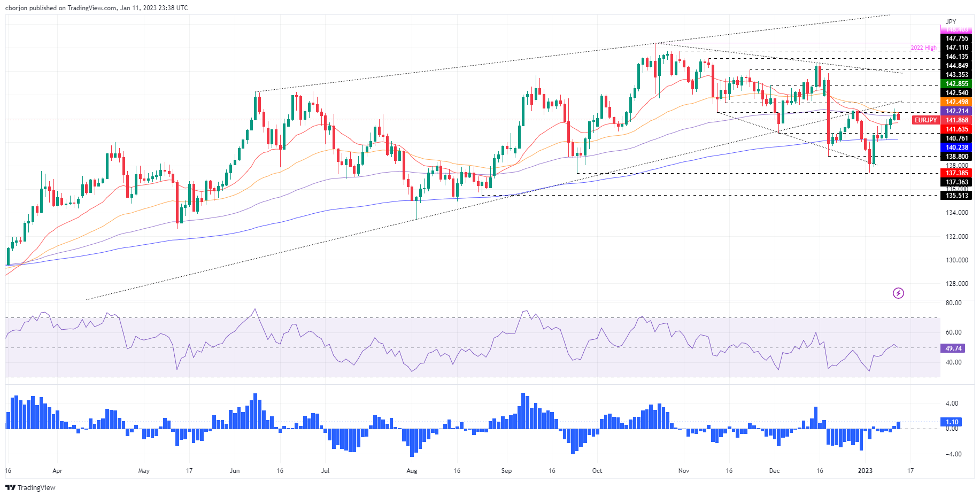Screen dimensions: 980x497
Task: Select the 2023 marker on time axis
Action: coord(865,471)
